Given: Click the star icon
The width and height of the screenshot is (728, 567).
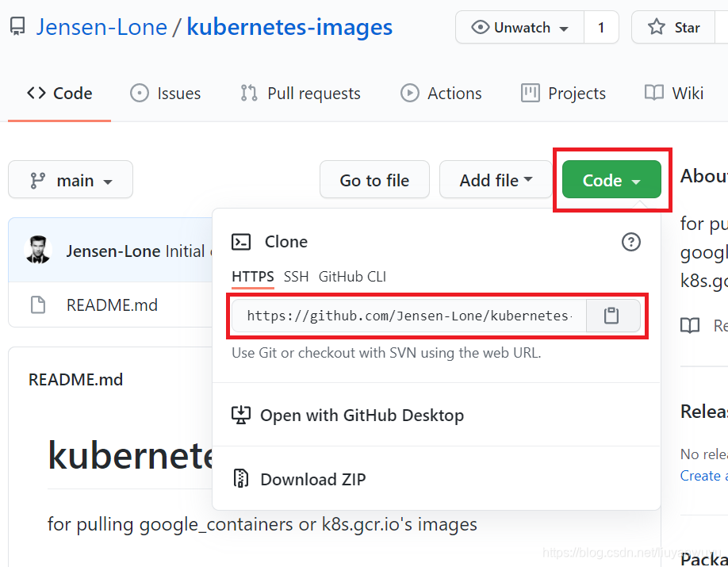Looking at the screenshot, I should click(657, 27).
